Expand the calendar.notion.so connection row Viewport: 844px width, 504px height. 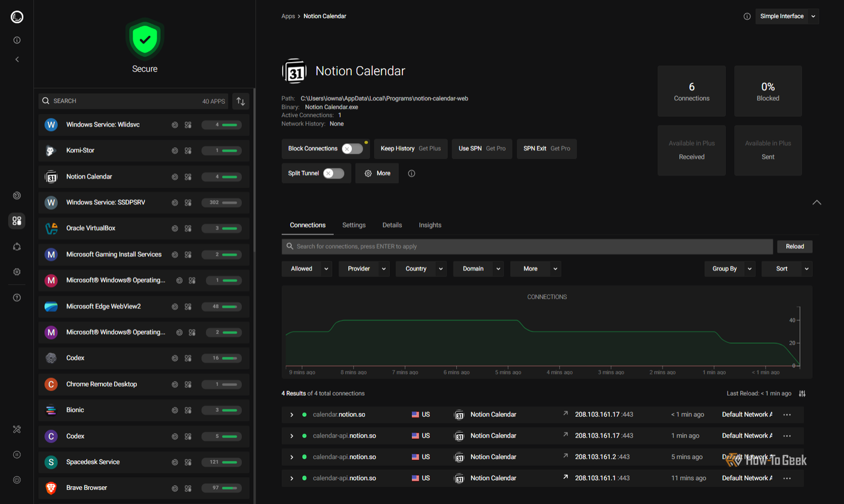pyautogui.click(x=291, y=415)
